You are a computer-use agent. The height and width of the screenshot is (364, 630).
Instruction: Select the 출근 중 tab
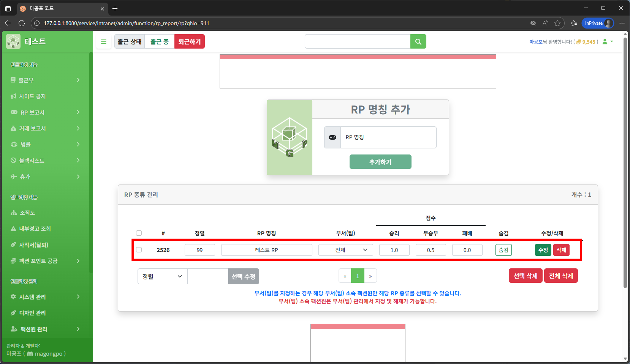coord(159,41)
